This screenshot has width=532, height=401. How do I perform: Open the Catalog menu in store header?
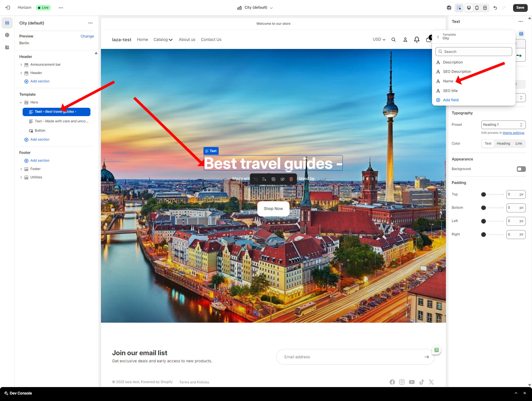(x=163, y=40)
